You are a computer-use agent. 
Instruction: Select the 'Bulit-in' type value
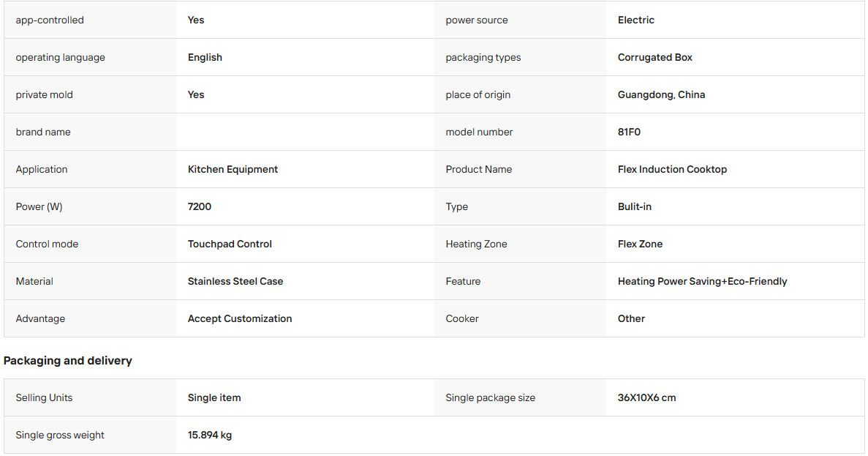[635, 206]
